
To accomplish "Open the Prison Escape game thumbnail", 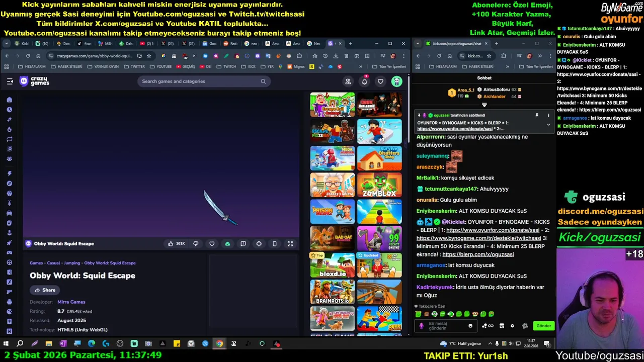I will click(x=332, y=212).
